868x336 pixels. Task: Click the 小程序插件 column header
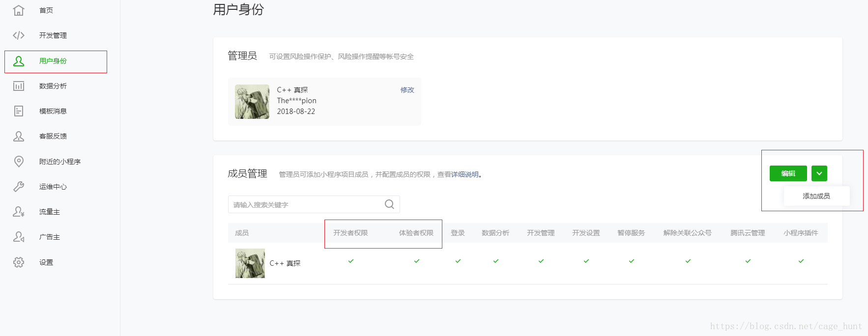[801, 233]
